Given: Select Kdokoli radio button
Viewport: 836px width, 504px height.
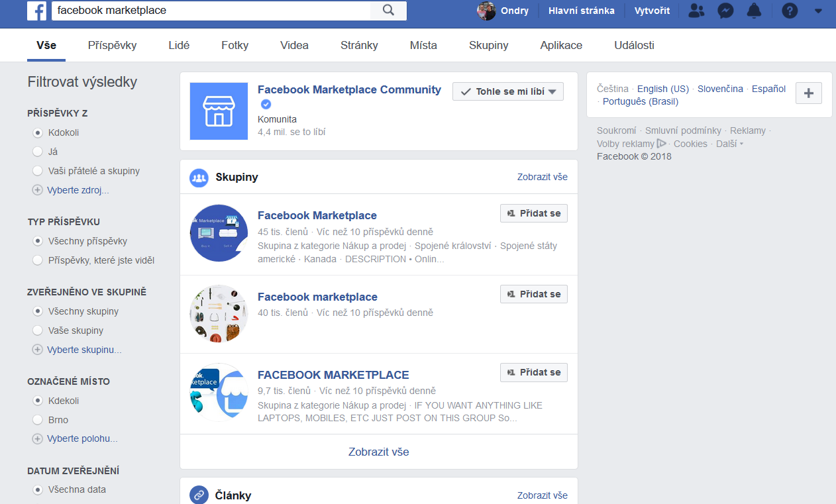Looking at the screenshot, I should click(x=37, y=132).
